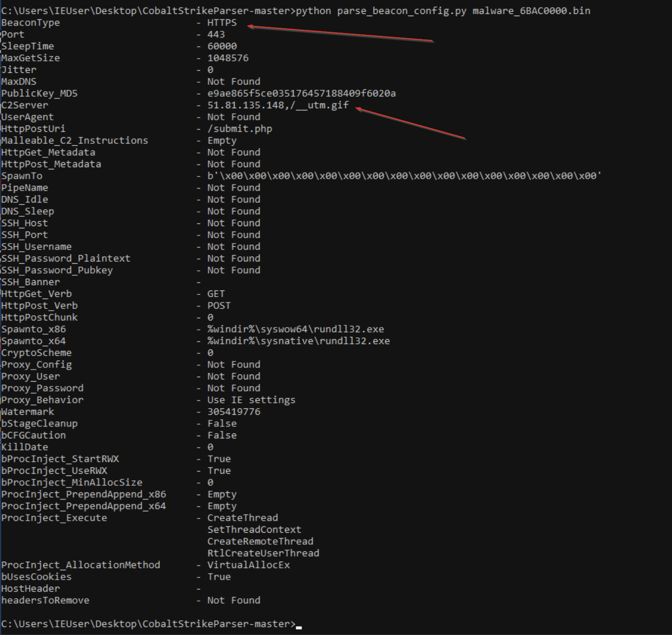Viewport: 672px width, 635px height.
Task: Click the HTTPS BeaconType value
Action: pyautogui.click(x=222, y=23)
